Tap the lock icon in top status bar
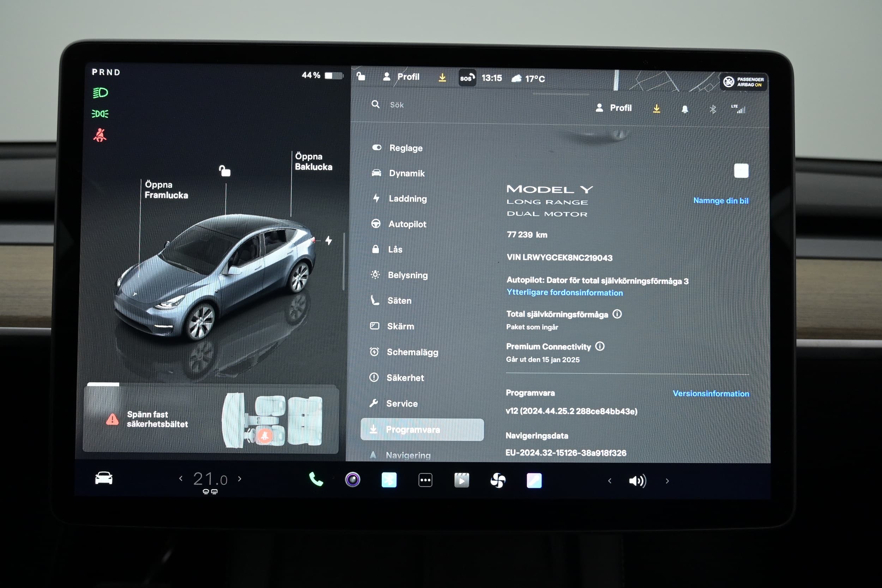 [361, 76]
